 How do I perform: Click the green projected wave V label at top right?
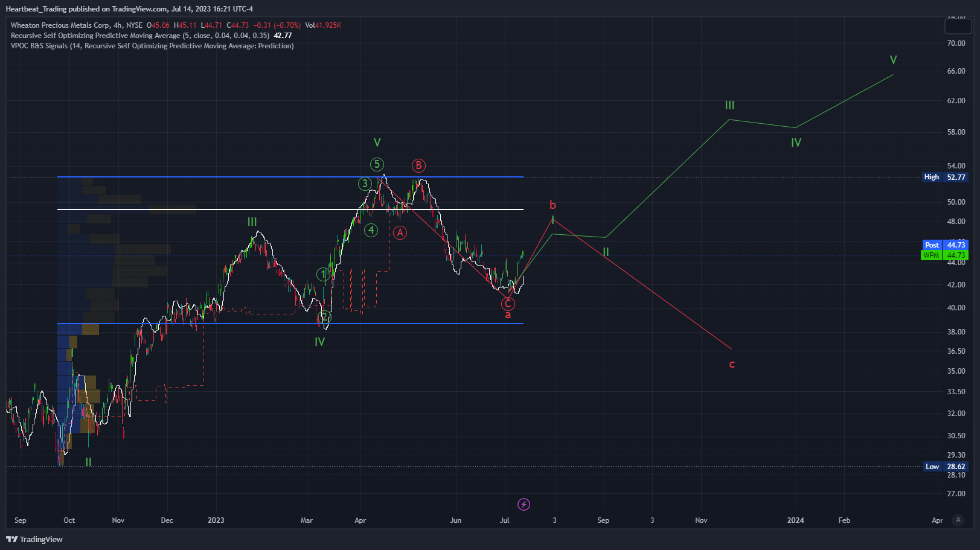[893, 60]
